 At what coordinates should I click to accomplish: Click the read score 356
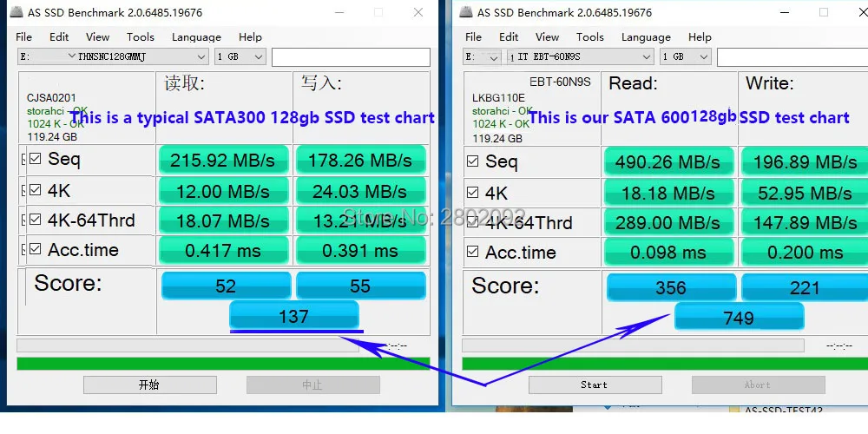coord(672,288)
